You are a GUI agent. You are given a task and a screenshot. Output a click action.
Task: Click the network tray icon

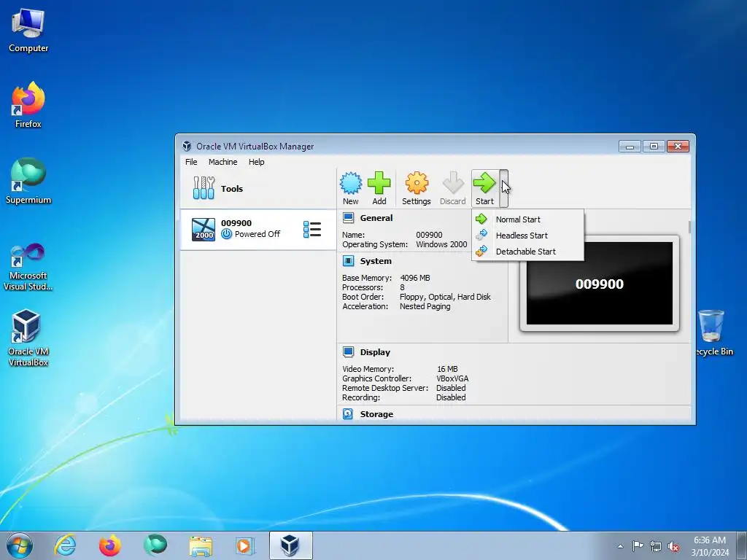[656, 546]
